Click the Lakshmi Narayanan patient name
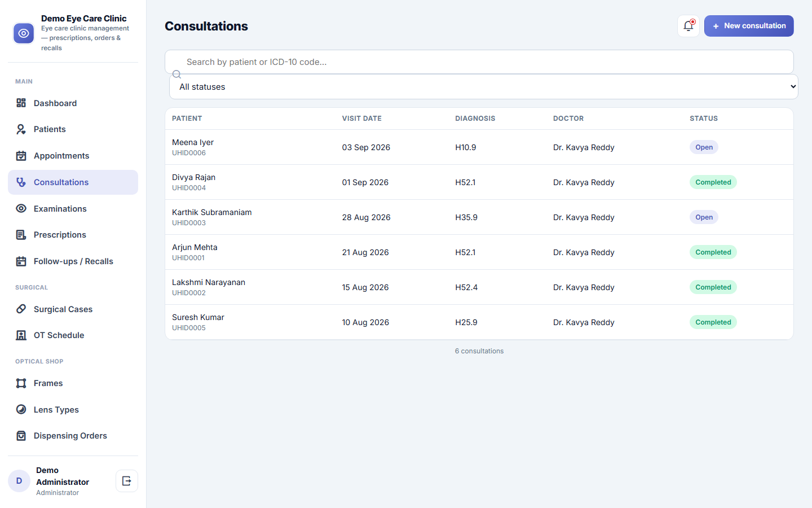812x508 pixels. coord(209,282)
